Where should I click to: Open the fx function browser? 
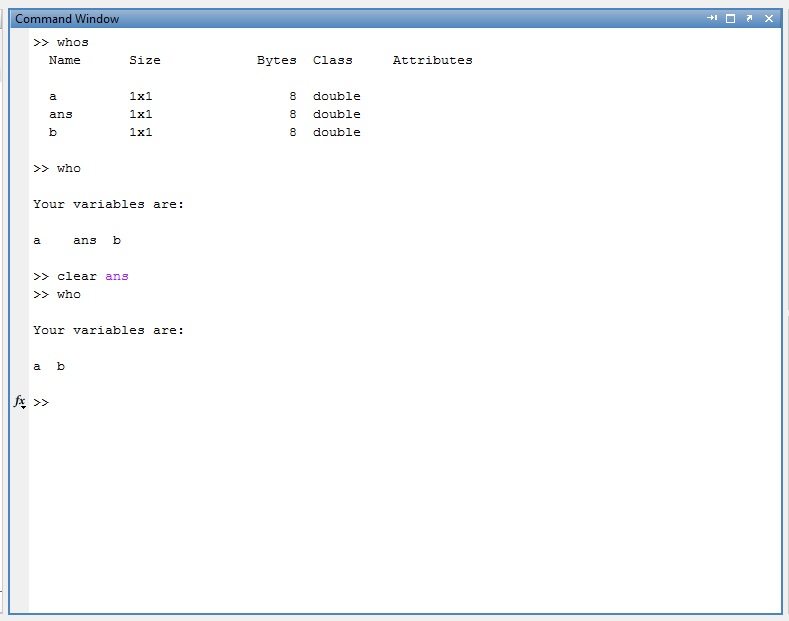click(x=20, y=402)
